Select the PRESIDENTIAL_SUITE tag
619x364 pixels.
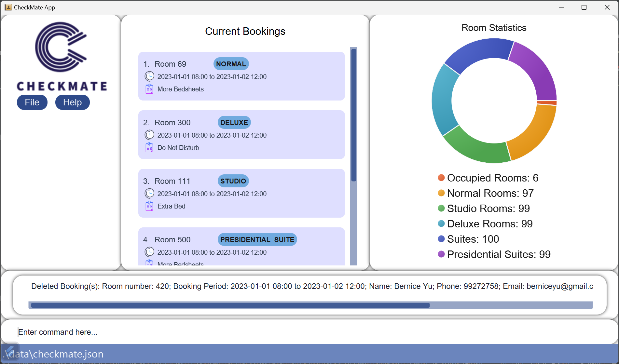pyautogui.click(x=257, y=240)
